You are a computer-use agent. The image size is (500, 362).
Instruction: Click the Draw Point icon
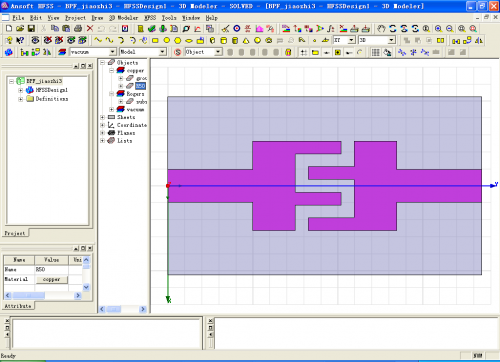(x=314, y=40)
